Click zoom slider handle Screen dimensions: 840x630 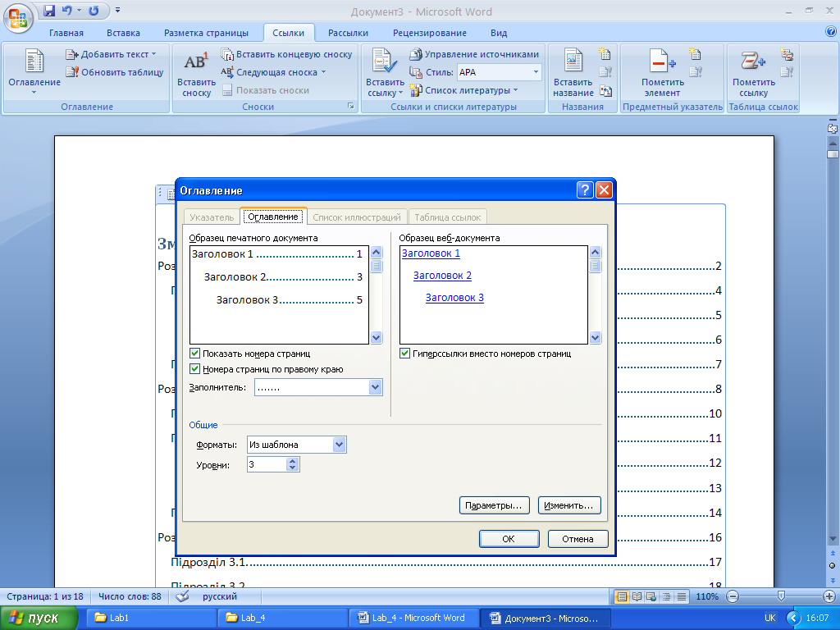click(781, 596)
